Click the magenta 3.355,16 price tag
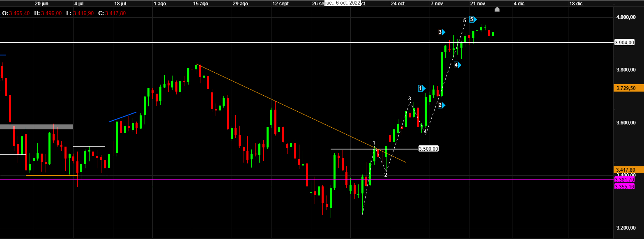 [x=625, y=187]
